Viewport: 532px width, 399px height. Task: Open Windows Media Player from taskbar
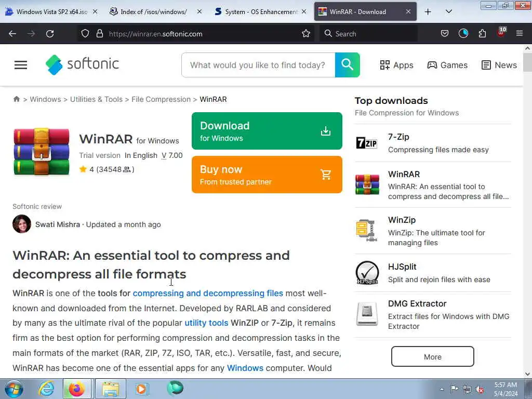click(141, 389)
